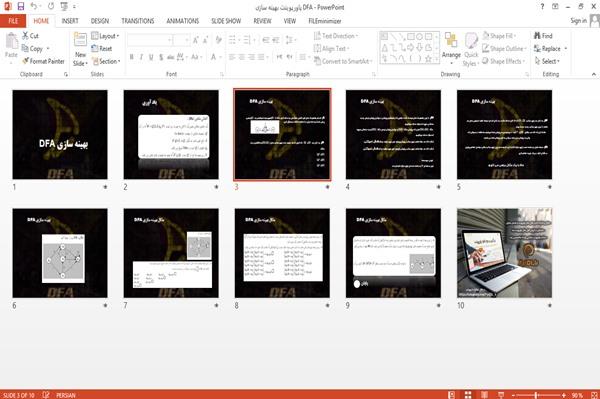Increase font size button
Image resolution: width=600 pixels, height=399 pixels.
196,40
